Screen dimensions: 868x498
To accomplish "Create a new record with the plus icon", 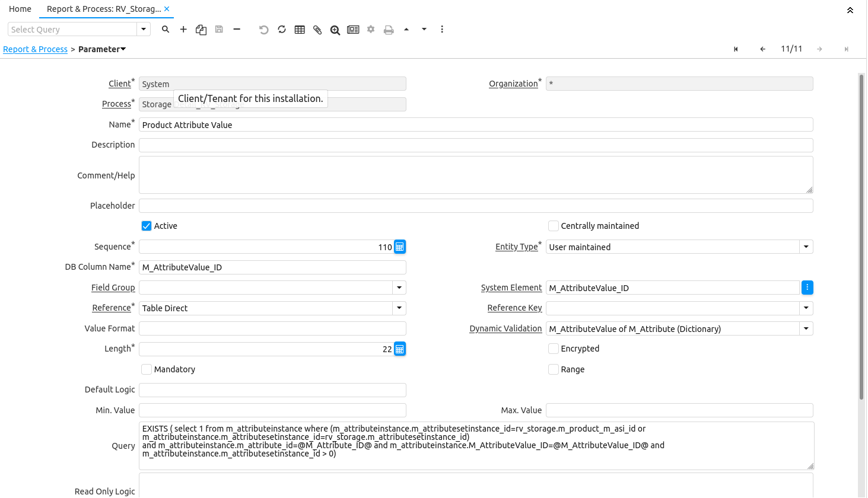I will 183,29.
